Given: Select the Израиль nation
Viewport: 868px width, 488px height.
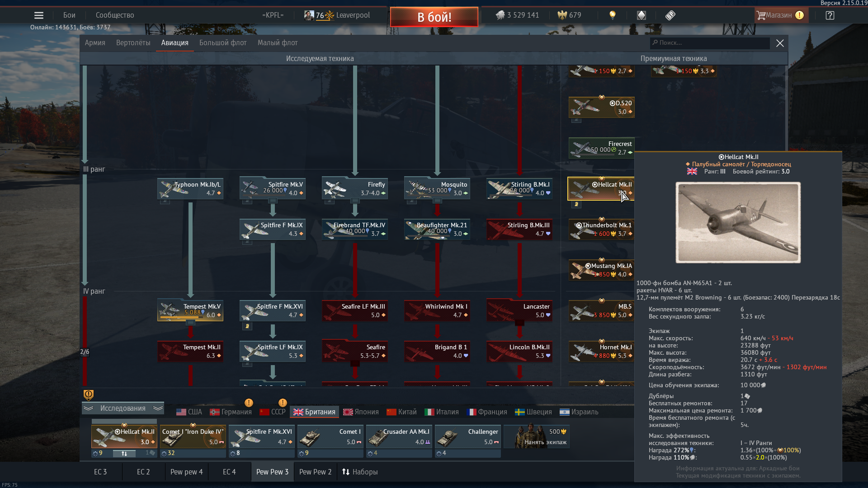Looking at the screenshot, I should pyautogui.click(x=579, y=412).
